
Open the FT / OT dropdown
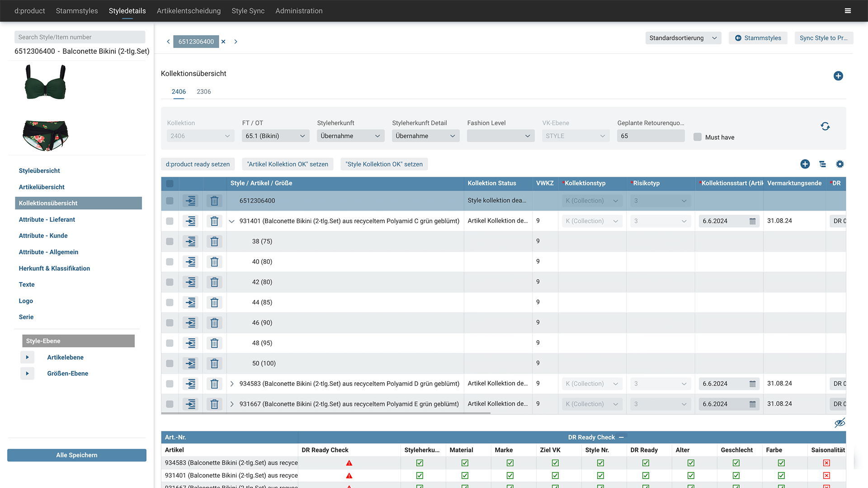(x=275, y=136)
